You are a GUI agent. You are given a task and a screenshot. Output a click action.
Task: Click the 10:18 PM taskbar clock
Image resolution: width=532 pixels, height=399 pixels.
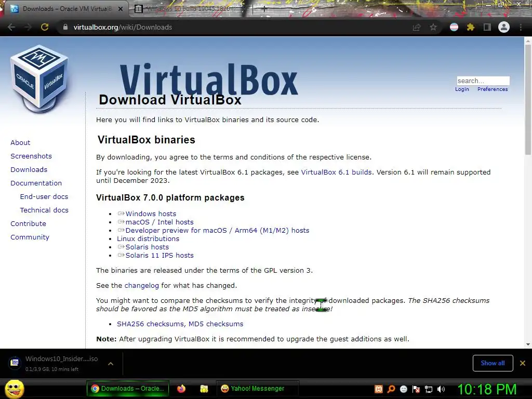[x=487, y=389]
